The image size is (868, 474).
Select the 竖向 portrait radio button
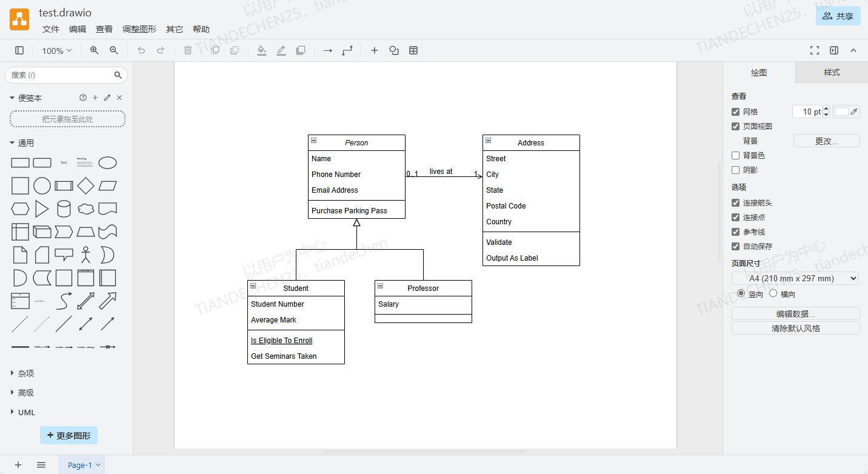tap(741, 293)
